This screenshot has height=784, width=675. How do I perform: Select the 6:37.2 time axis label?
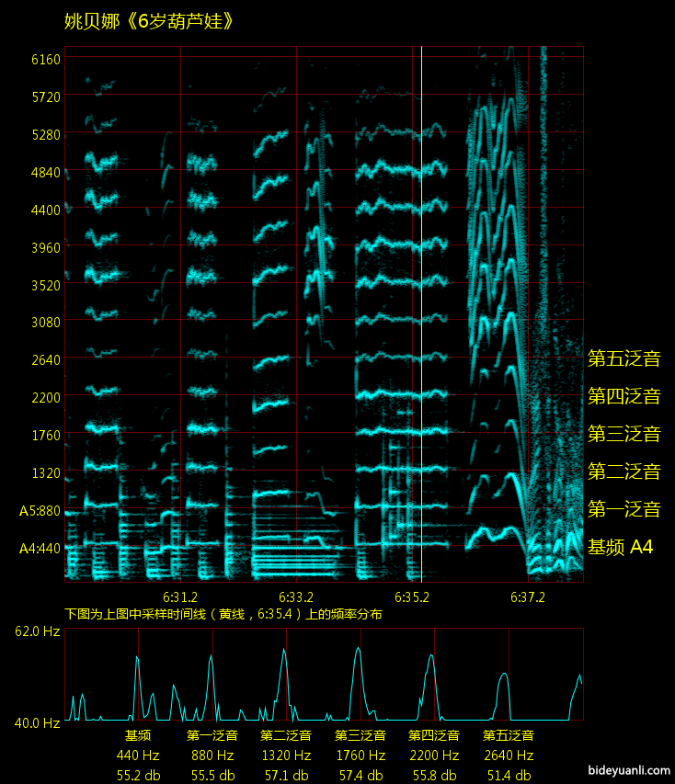(x=528, y=597)
